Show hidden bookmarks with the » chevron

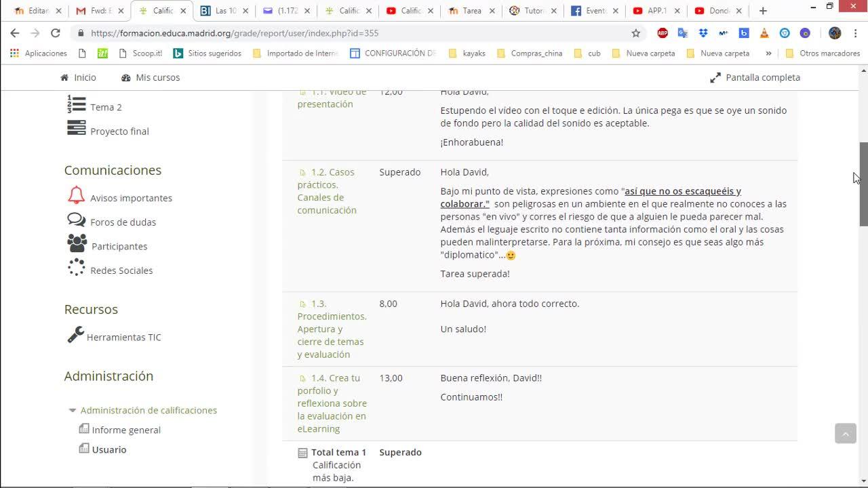(x=768, y=53)
